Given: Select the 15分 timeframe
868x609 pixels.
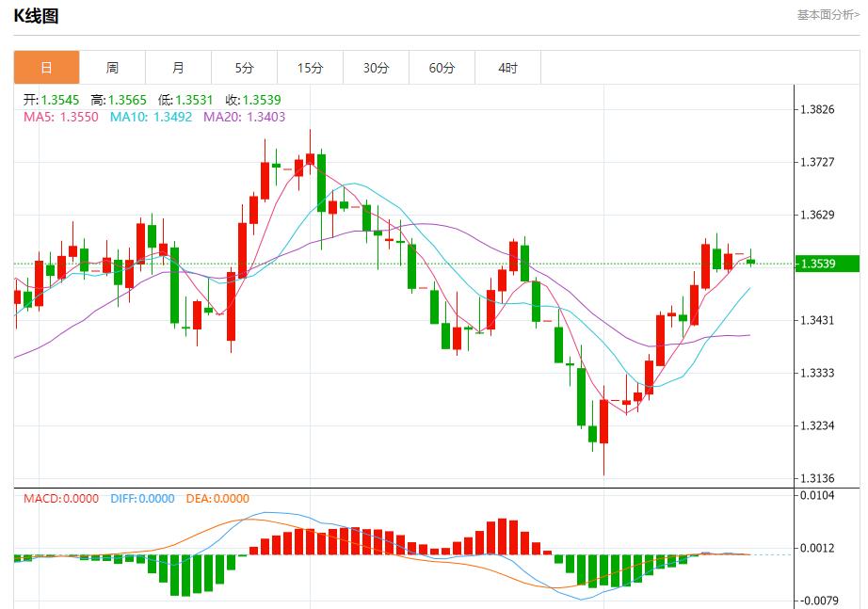Looking at the screenshot, I should coord(310,67).
